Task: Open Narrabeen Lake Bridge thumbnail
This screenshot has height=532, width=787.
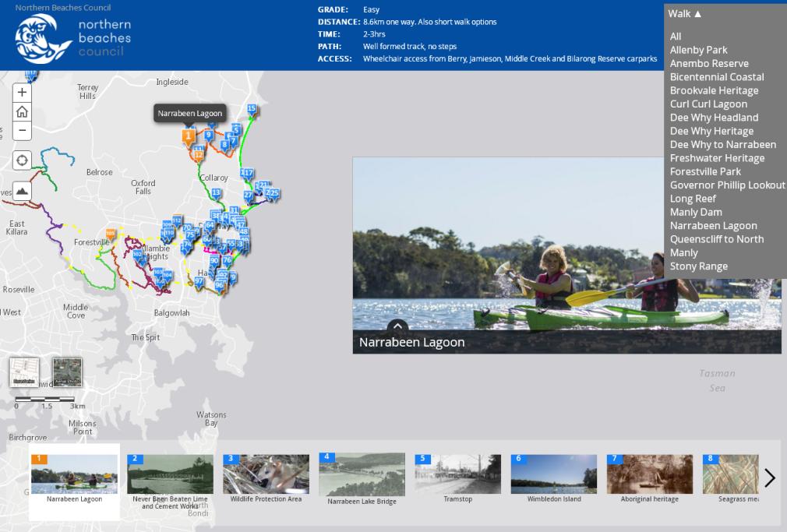Action: pos(362,475)
